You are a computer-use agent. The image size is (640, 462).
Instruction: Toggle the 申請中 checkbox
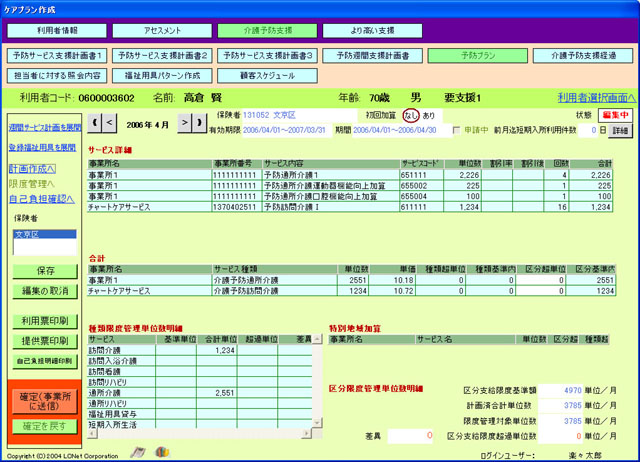(457, 130)
